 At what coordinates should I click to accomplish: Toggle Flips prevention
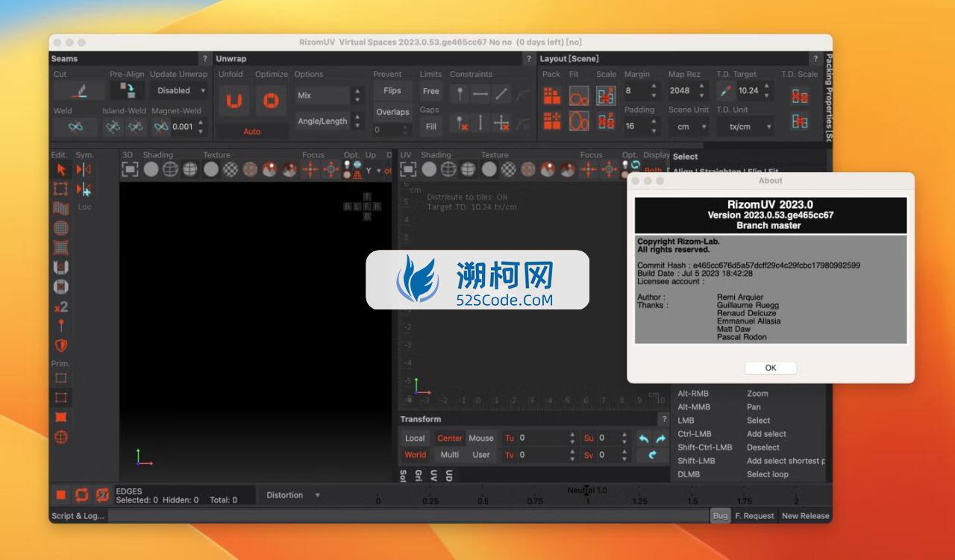[392, 91]
